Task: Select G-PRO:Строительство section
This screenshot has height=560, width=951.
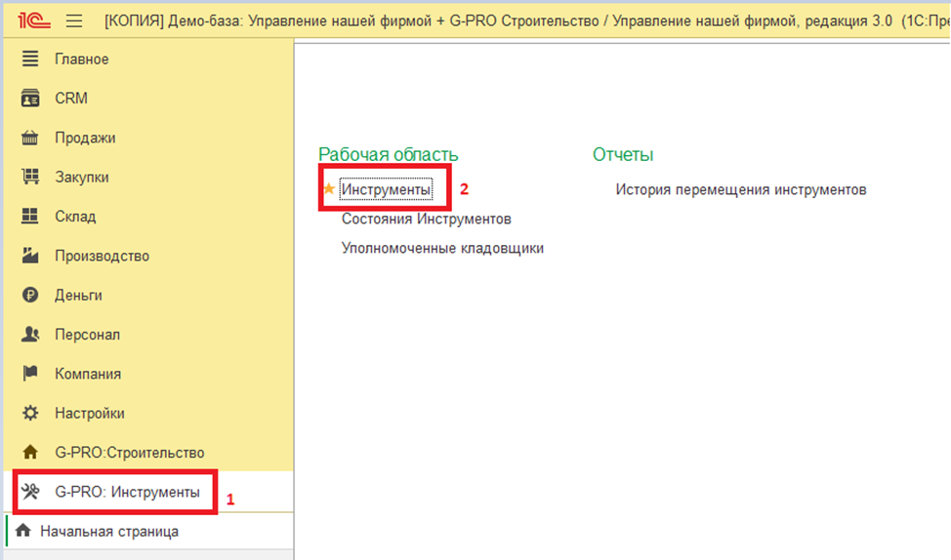Action: (129, 453)
